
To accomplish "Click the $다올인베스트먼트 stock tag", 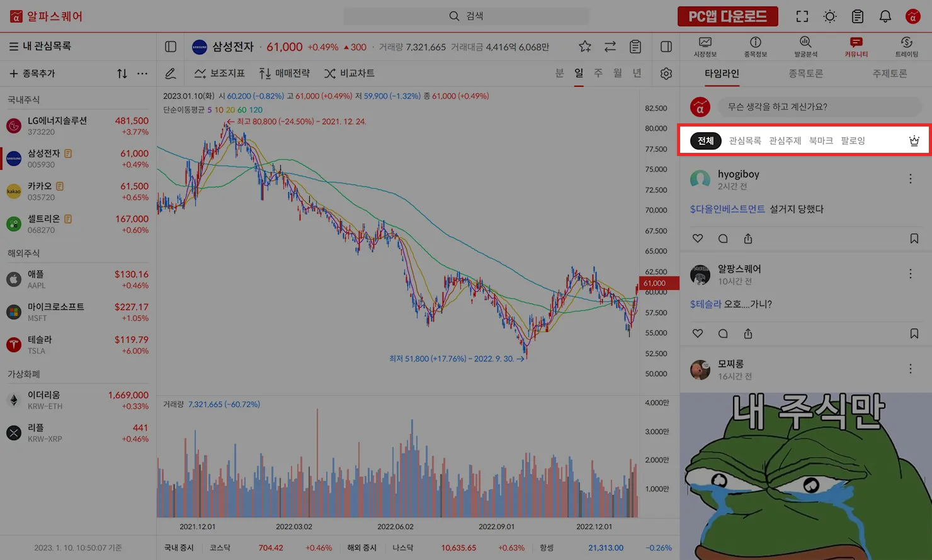I will click(x=727, y=209).
